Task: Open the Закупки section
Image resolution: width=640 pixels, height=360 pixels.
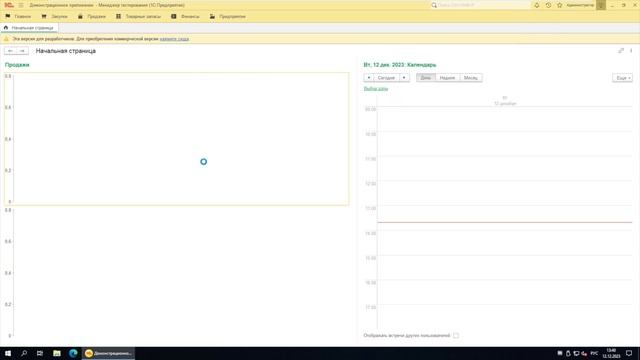Action: (54, 16)
